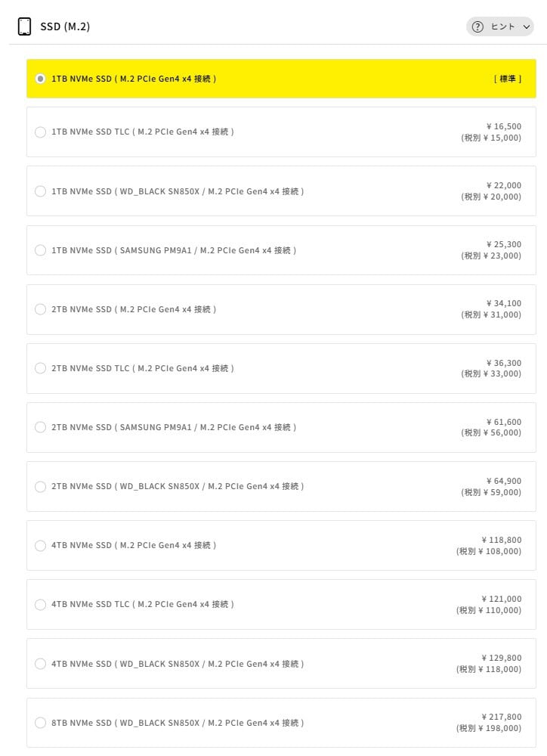
Task: Select 8TB WD_BLACK SN850X radio option
Action: pos(40,723)
